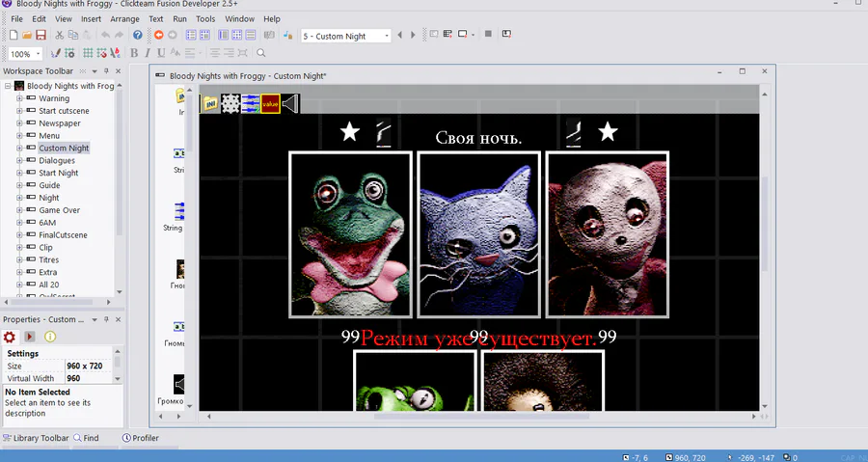
Task: Open the paint mode brush icon
Action: point(55,53)
